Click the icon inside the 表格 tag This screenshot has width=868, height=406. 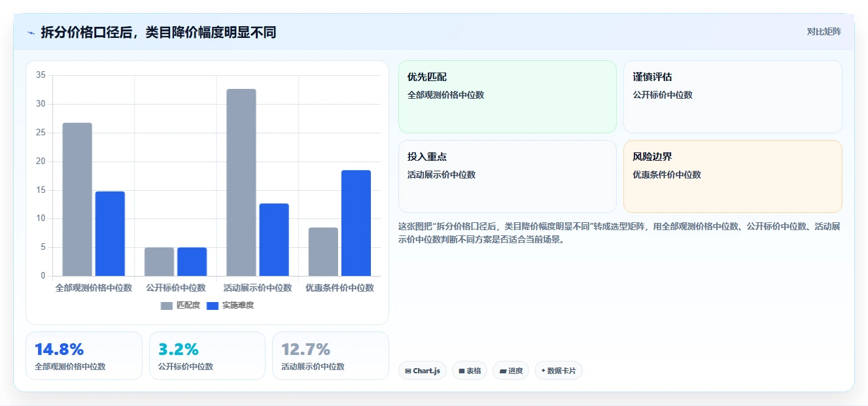pyautogui.click(x=462, y=371)
